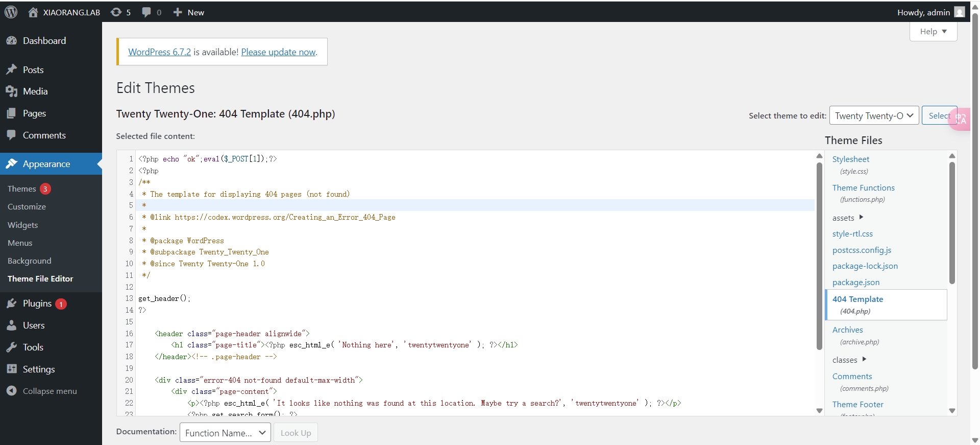The image size is (980, 445).
Task: Click the Pages icon in sidebar
Action: (12, 113)
